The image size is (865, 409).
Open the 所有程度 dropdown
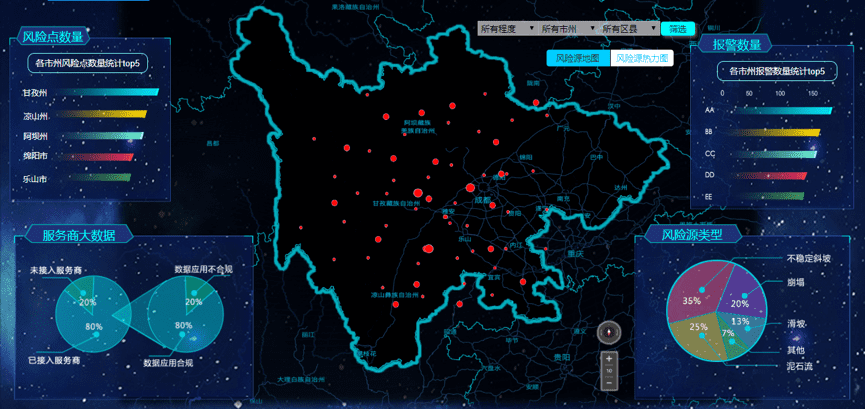(x=506, y=28)
